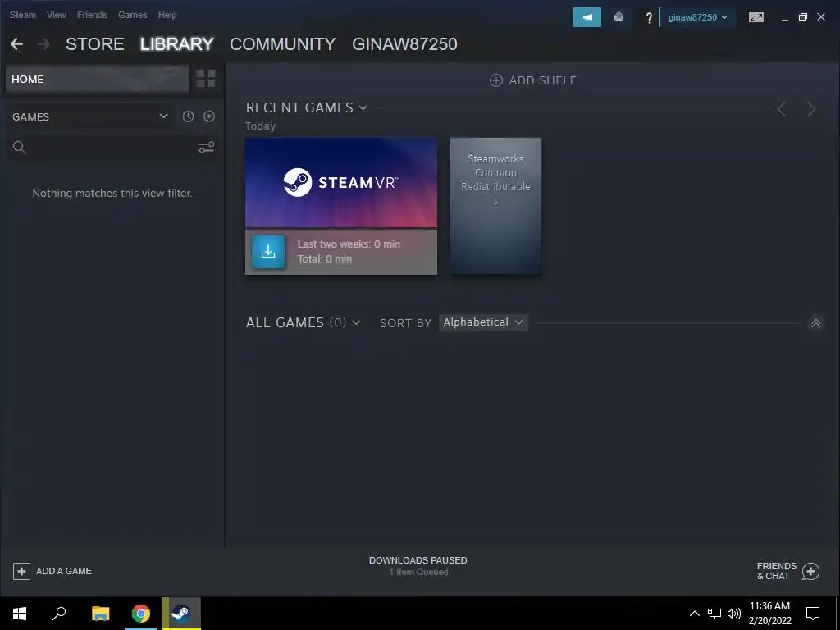Open the network tray icon
This screenshot has height=630, width=840.
[x=714, y=614]
